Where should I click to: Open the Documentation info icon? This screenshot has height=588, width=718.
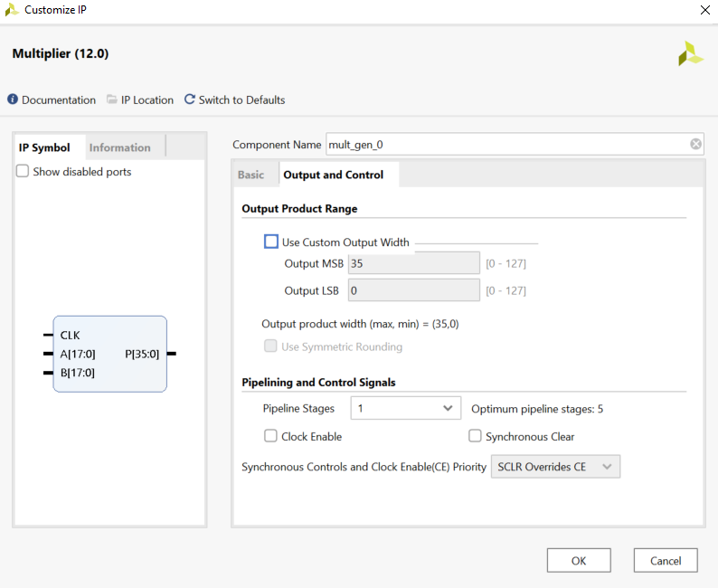point(13,100)
